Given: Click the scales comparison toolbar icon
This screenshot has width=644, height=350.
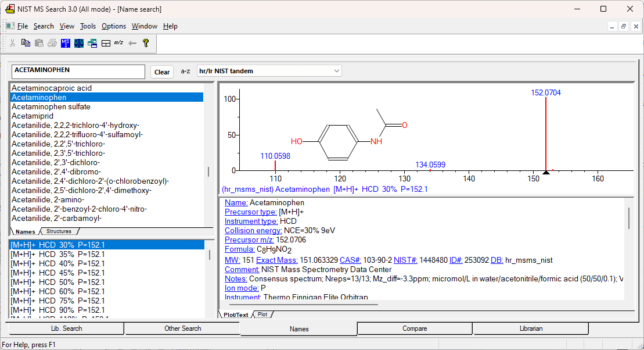Looking at the screenshot, I should click(78, 44).
